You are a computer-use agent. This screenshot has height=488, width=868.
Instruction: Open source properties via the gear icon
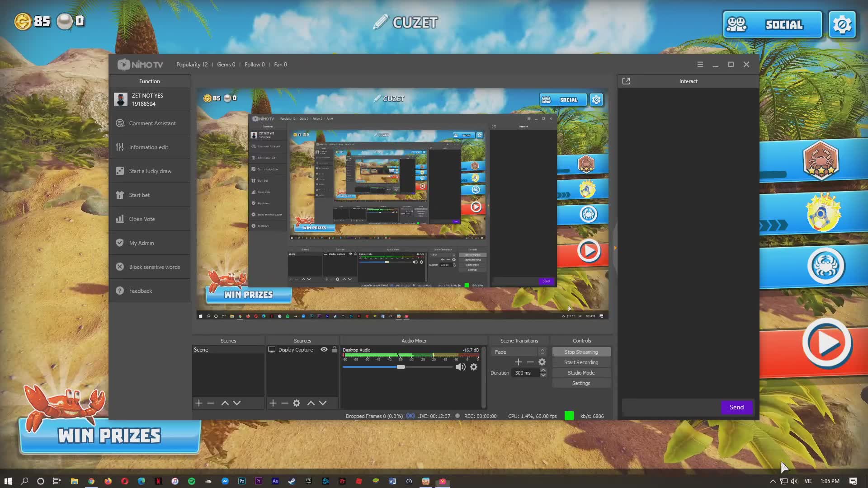click(x=297, y=403)
